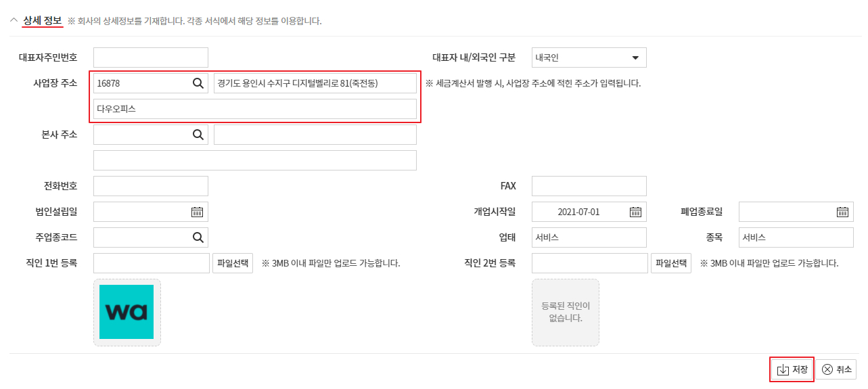The height and width of the screenshot is (389, 868).
Task: Click the search icon in 주업종코드 field
Action: click(x=198, y=237)
